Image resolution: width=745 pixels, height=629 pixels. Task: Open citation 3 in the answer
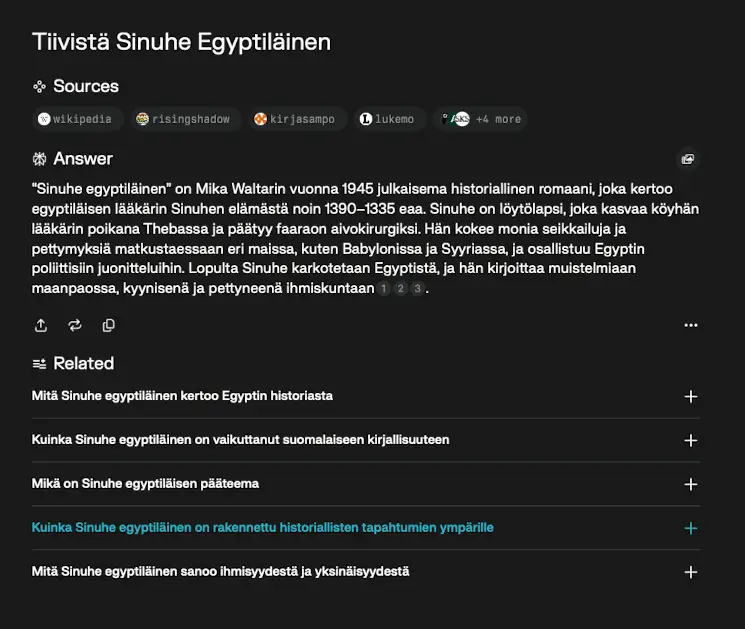point(417,288)
